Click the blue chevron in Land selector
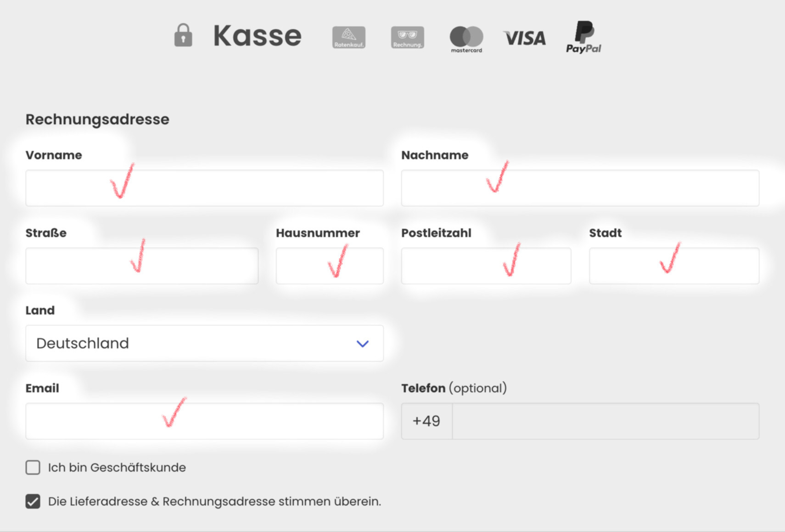785x532 pixels. [362, 344]
